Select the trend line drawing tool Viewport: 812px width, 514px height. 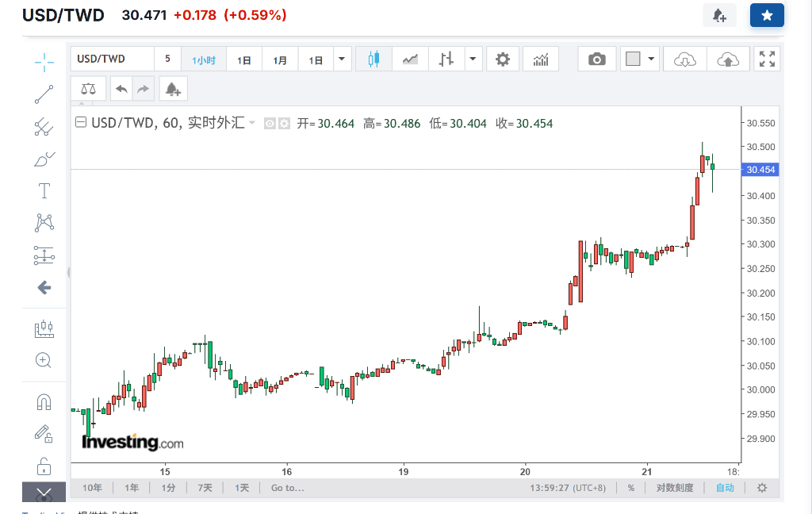click(44, 94)
